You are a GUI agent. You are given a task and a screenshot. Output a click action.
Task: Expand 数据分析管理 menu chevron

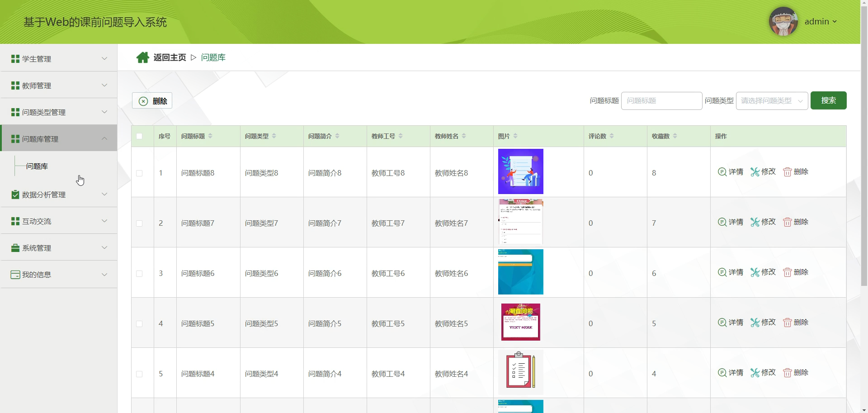(104, 194)
